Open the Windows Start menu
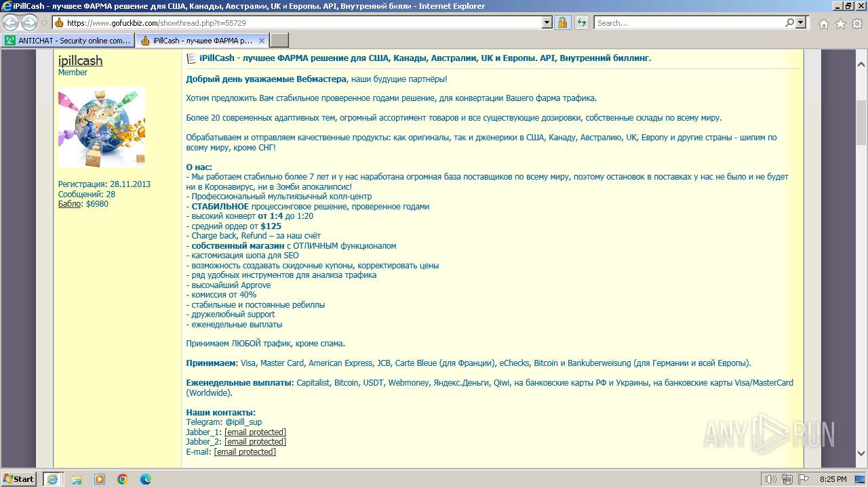The height and width of the screenshot is (488, 868). point(19,479)
